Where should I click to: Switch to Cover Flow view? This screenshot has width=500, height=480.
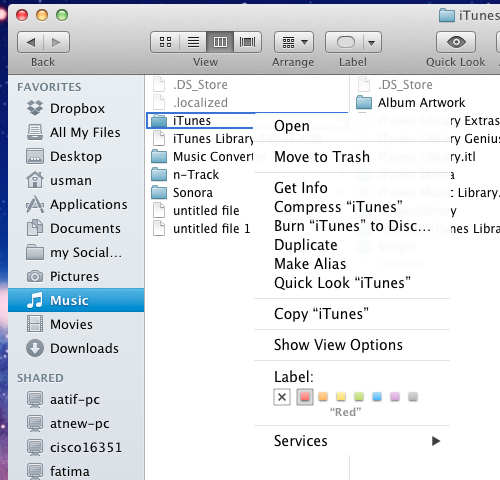[247, 42]
